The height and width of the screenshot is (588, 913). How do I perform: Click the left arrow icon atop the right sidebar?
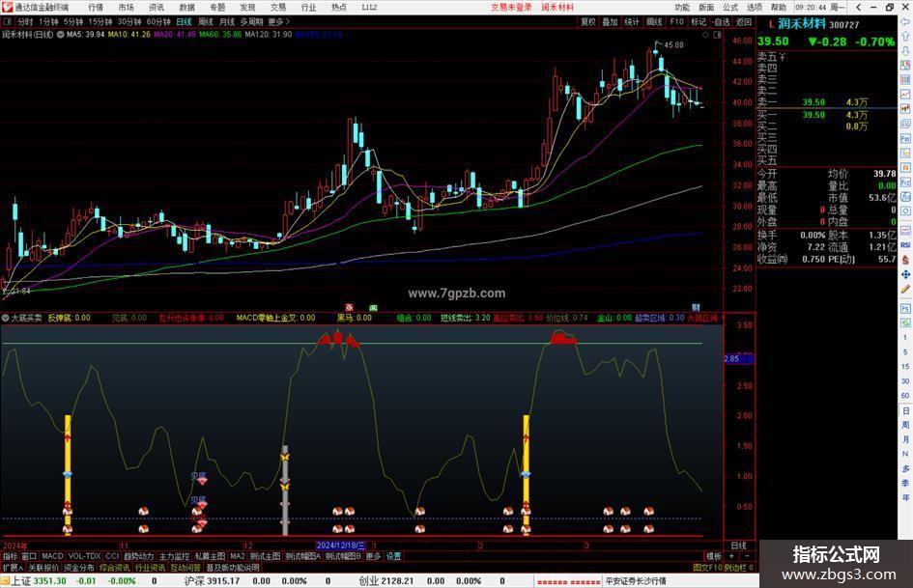click(x=905, y=22)
